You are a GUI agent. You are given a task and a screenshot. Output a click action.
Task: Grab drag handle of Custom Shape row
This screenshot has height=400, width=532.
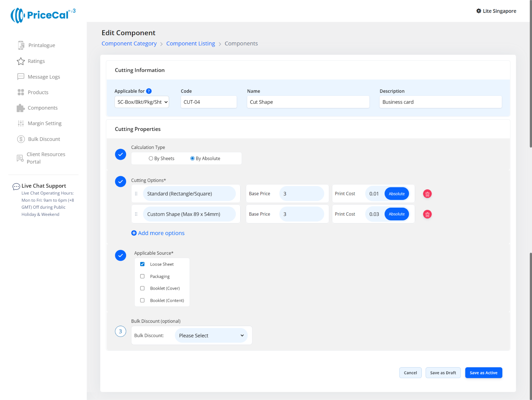click(136, 214)
